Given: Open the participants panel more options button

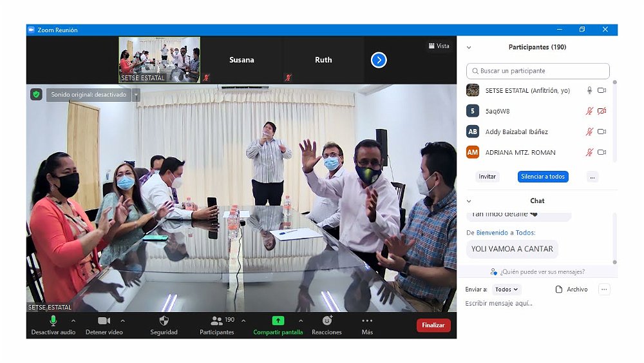Looking at the screenshot, I should [x=592, y=177].
